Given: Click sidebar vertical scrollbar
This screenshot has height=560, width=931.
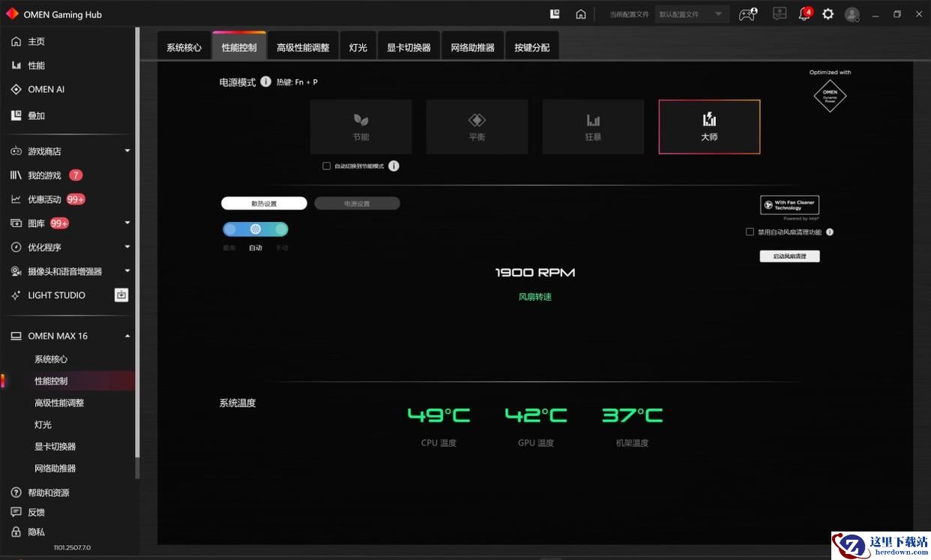Looking at the screenshot, I should pyautogui.click(x=137, y=242).
